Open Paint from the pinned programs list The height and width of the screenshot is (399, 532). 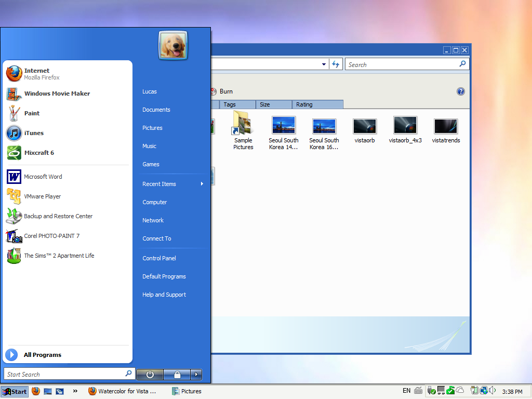click(67, 113)
